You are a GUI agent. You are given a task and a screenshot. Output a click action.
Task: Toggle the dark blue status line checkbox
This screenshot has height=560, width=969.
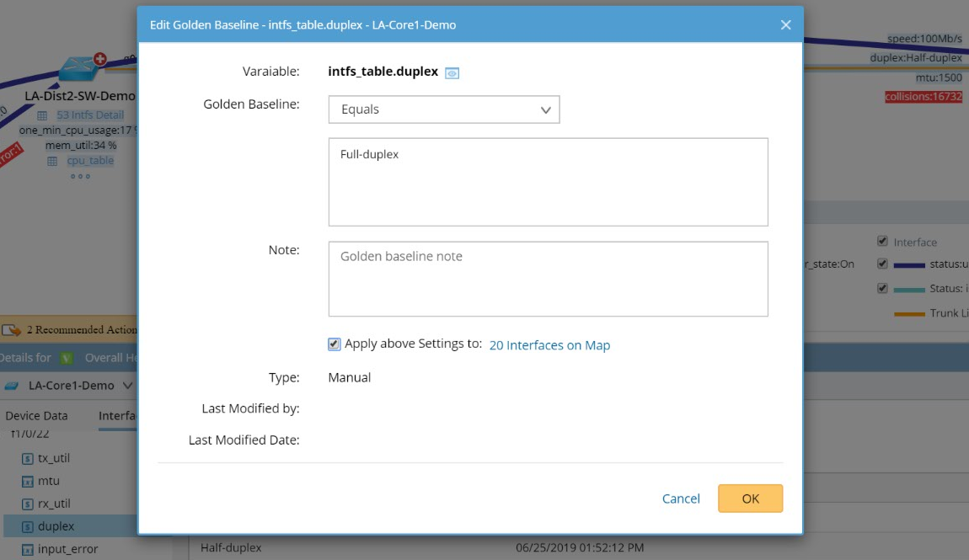click(x=882, y=264)
